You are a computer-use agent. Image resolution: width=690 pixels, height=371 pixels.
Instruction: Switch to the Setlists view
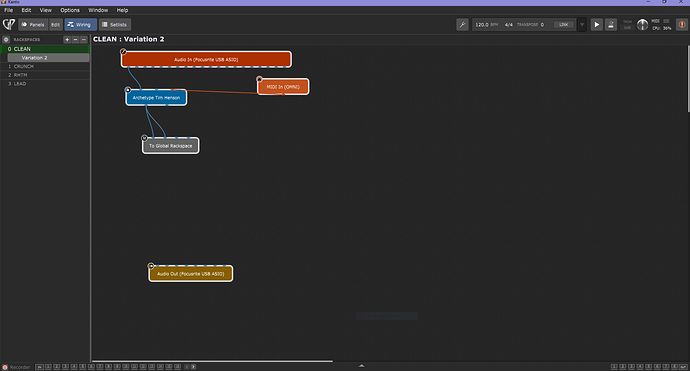click(x=115, y=25)
